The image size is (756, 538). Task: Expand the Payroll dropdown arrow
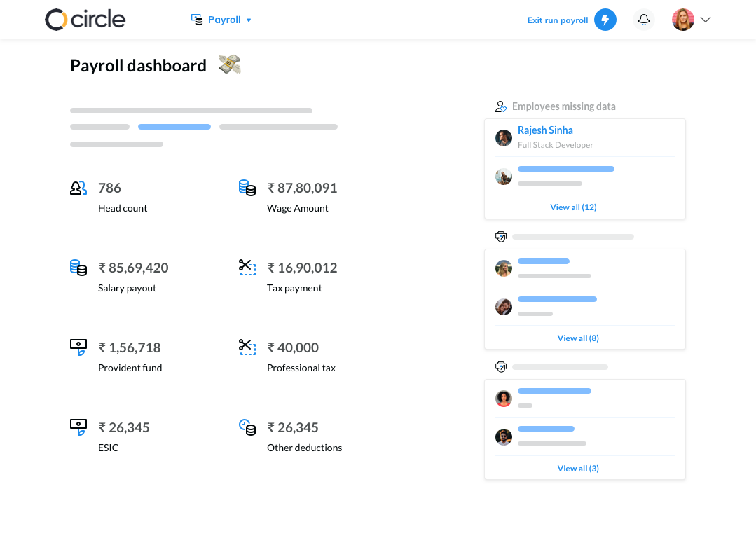click(249, 20)
